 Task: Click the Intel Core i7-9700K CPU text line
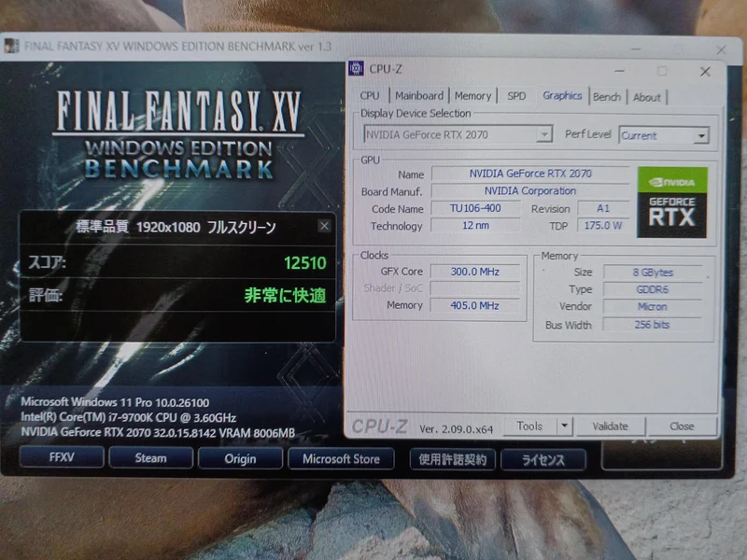tap(129, 417)
